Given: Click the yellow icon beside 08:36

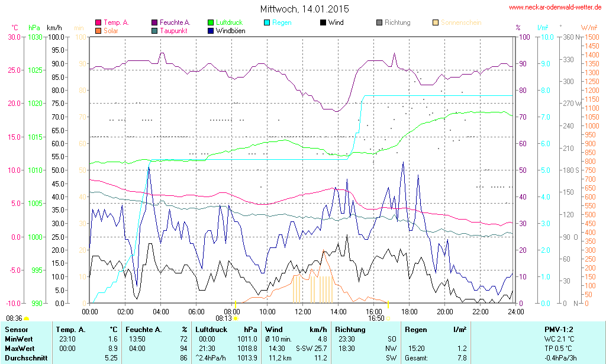Looking at the screenshot, I should click(26, 318).
